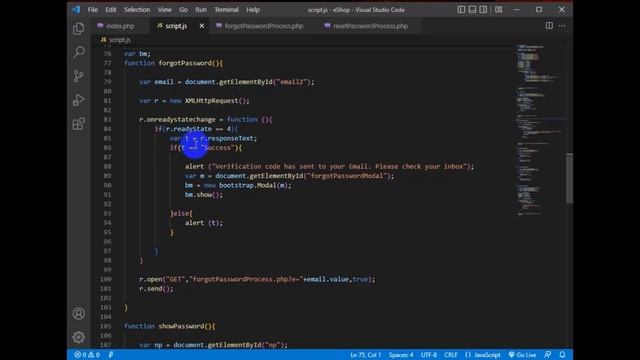Open the View menu

[x=164, y=9]
